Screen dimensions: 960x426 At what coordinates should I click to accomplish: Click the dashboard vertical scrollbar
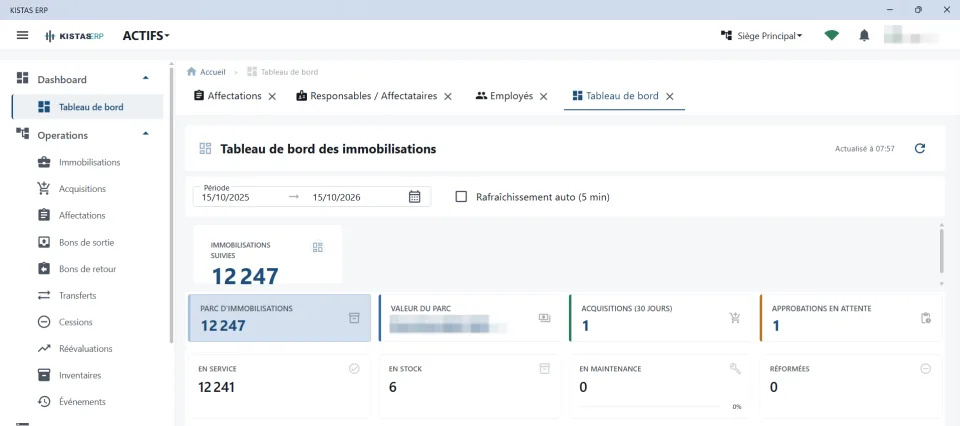coord(942,251)
